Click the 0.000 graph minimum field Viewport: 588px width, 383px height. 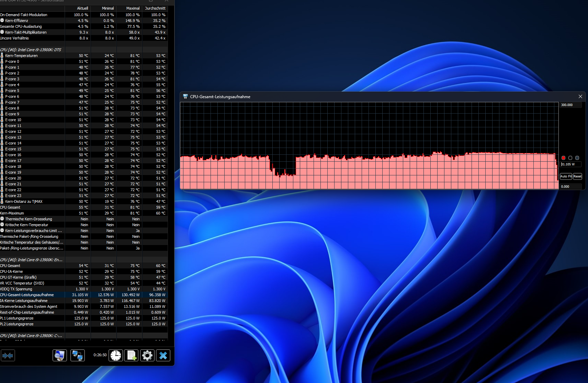(571, 187)
